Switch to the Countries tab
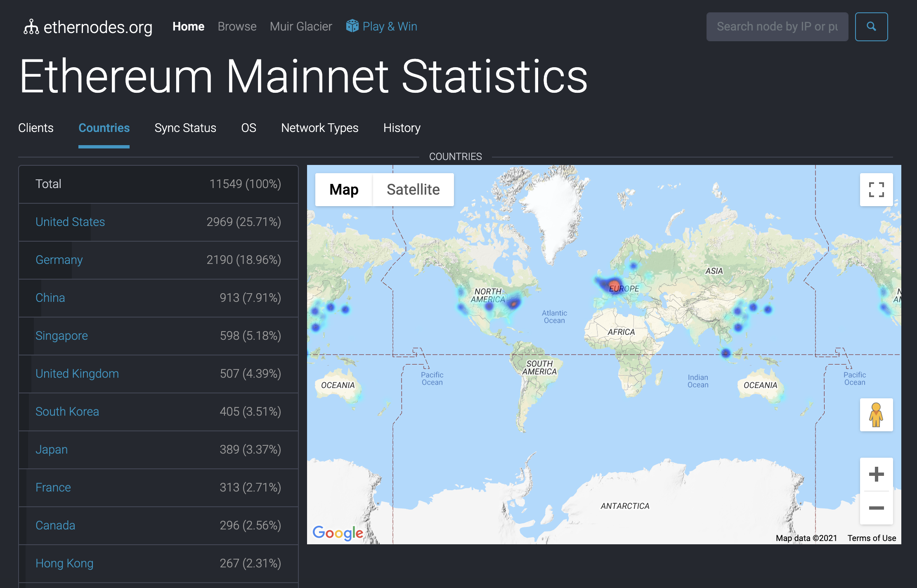The image size is (917, 588). coord(104,128)
